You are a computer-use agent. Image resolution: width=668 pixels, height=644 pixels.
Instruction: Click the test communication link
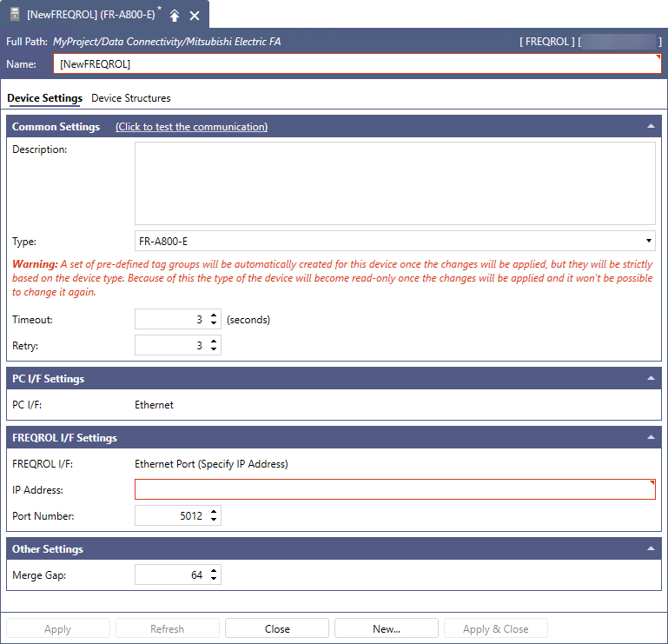(191, 127)
